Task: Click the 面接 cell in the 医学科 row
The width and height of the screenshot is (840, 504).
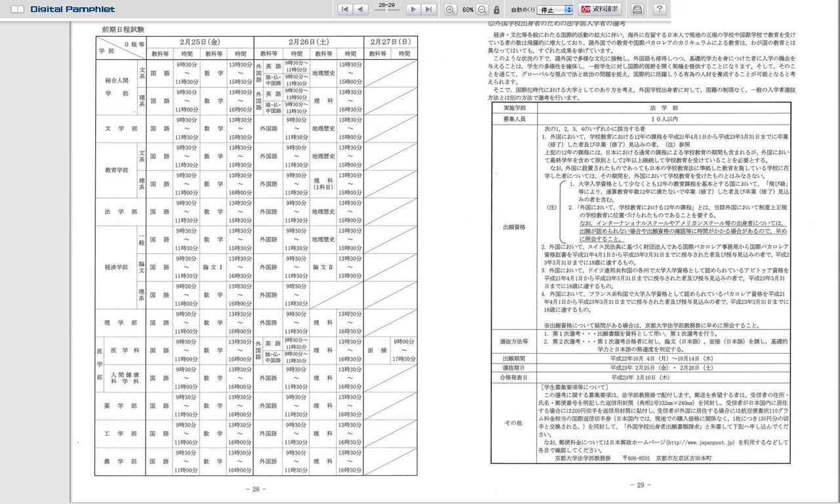Action: coord(376,350)
